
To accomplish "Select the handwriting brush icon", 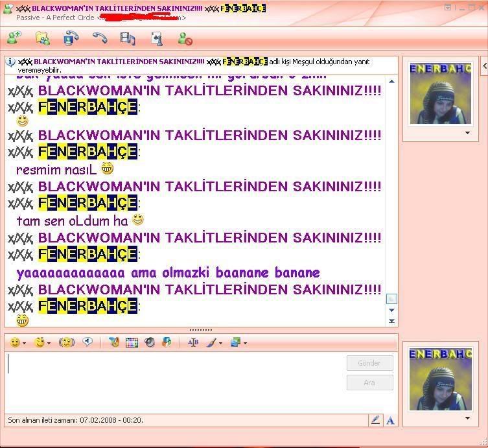I will [212, 343].
